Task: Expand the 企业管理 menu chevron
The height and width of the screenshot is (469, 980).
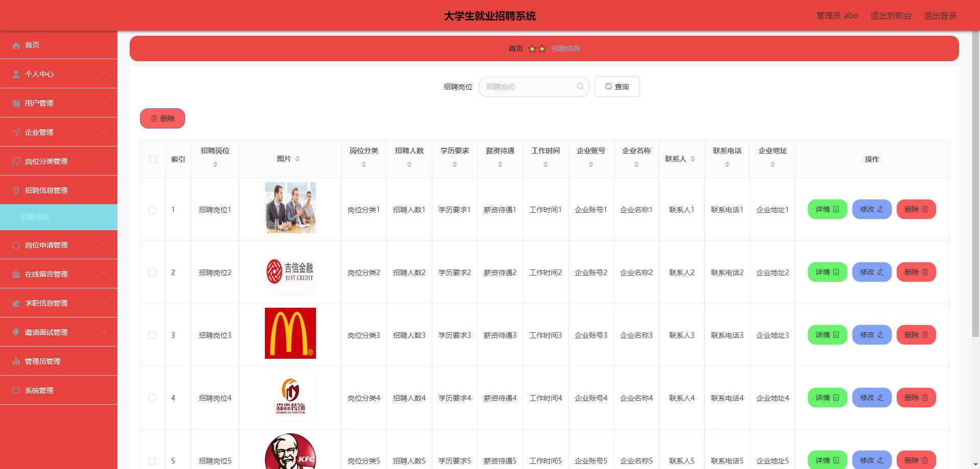Action: [104, 132]
